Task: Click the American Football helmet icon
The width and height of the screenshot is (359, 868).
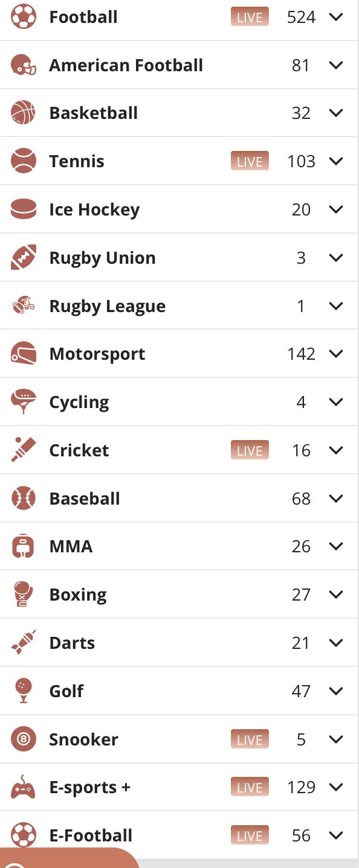Action: point(24,65)
